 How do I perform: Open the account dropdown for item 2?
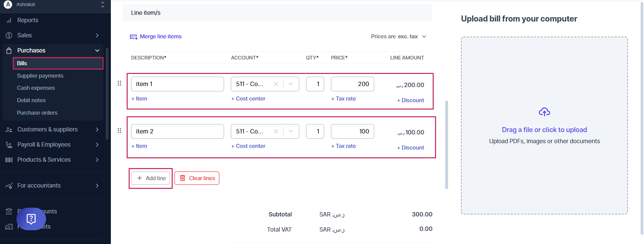291,131
